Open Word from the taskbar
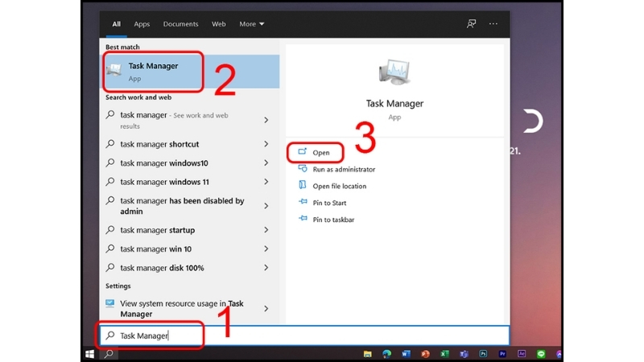This screenshot has width=644, height=362. (x=406, y=354)
